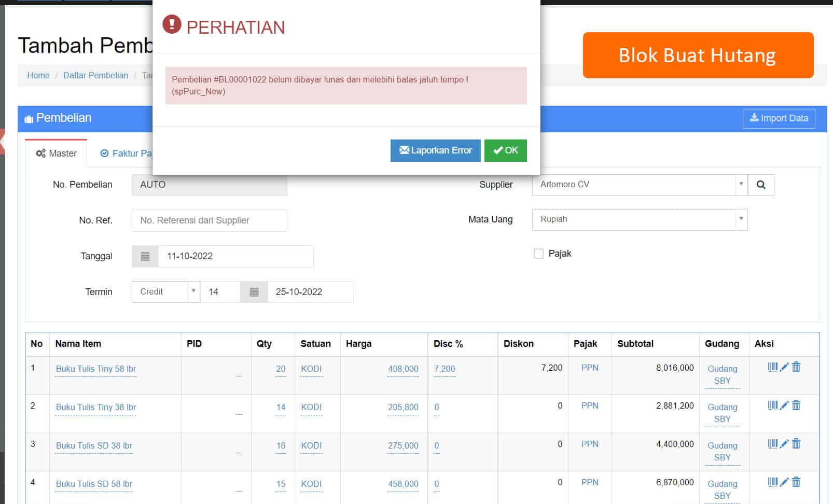The height and width of the screenshot is (504, 833).
Task: Delete row 1 with the trash icon
Action: [x=796, y=367]
